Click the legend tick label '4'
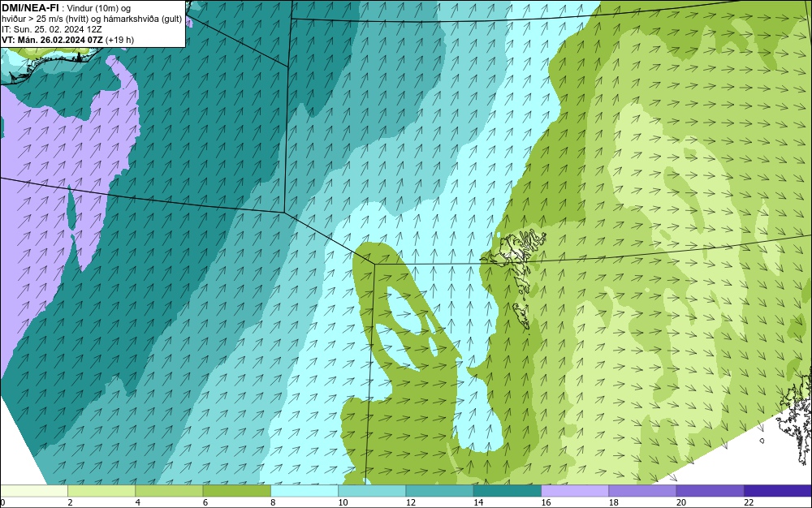Screen dimensions: 812x508 click(138, 502)
